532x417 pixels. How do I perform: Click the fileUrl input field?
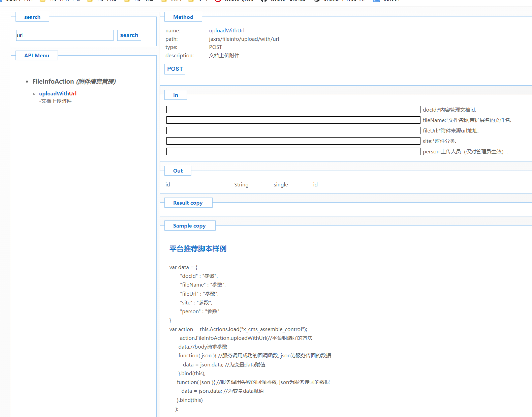293,130
